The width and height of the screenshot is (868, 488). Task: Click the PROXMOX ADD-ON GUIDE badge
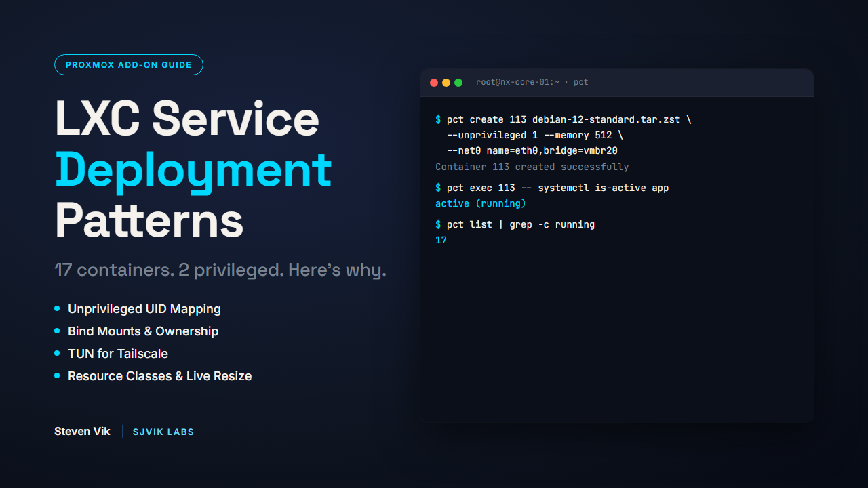(129, 65)
